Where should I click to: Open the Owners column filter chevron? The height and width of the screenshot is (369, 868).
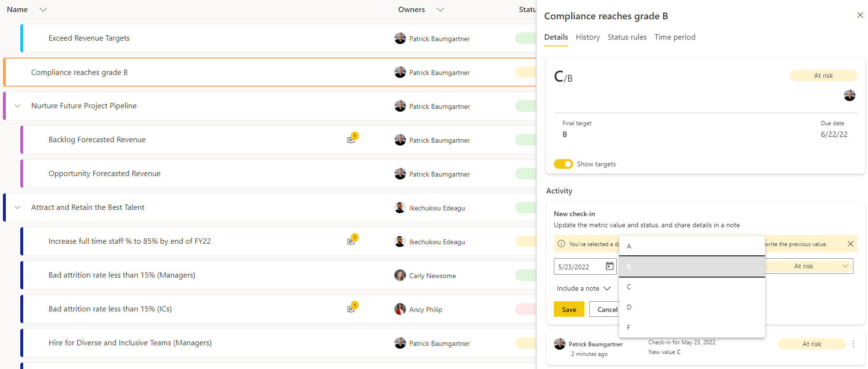(x=440, y=10)
